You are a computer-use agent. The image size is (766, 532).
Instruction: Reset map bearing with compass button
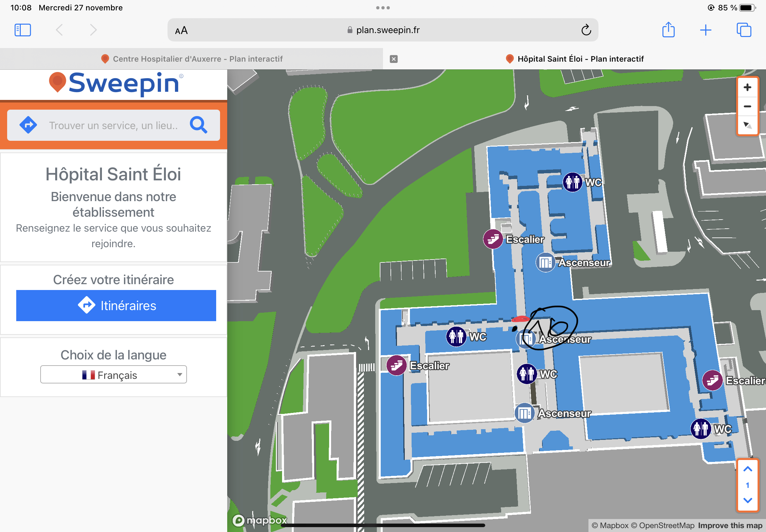(747, 125)
